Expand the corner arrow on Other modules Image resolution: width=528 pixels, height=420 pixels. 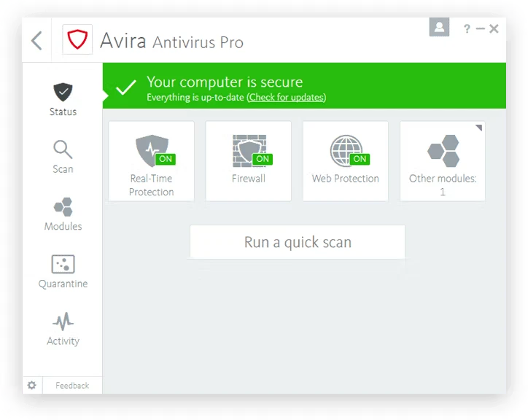(x=479, y=128)
